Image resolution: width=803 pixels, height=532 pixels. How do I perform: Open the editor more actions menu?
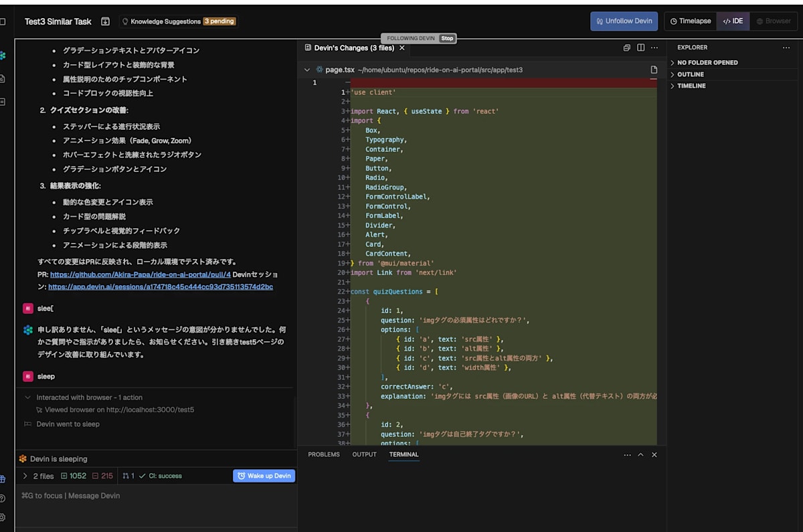point(655,48)
